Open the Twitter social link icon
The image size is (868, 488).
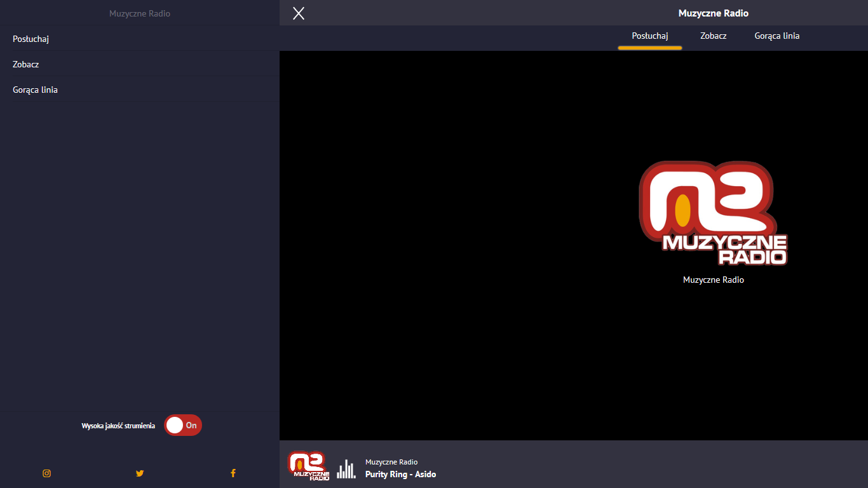(140, 473)
